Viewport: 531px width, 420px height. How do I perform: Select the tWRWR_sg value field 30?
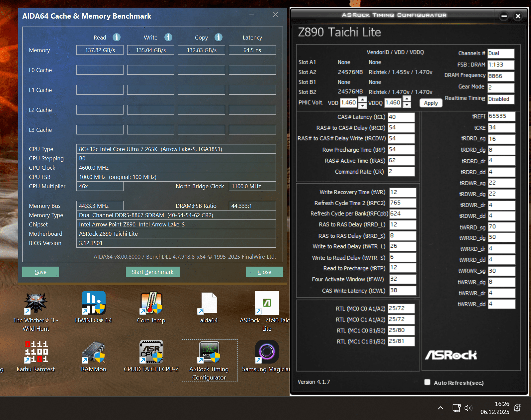[x=501, y=271]
